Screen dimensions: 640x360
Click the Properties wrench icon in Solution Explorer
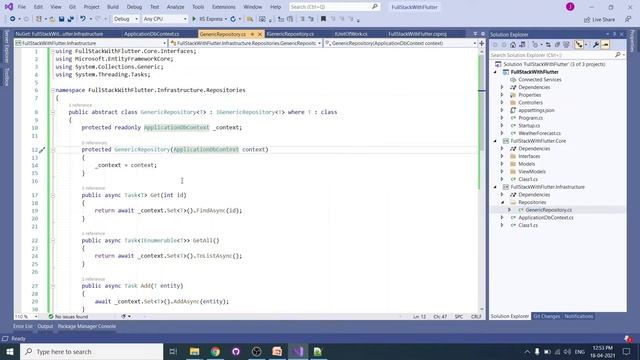[x=596, y=45]
